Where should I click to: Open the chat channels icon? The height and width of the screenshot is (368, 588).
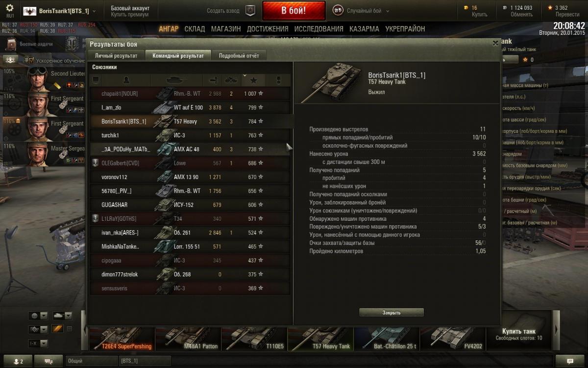(x=49, y=361)
